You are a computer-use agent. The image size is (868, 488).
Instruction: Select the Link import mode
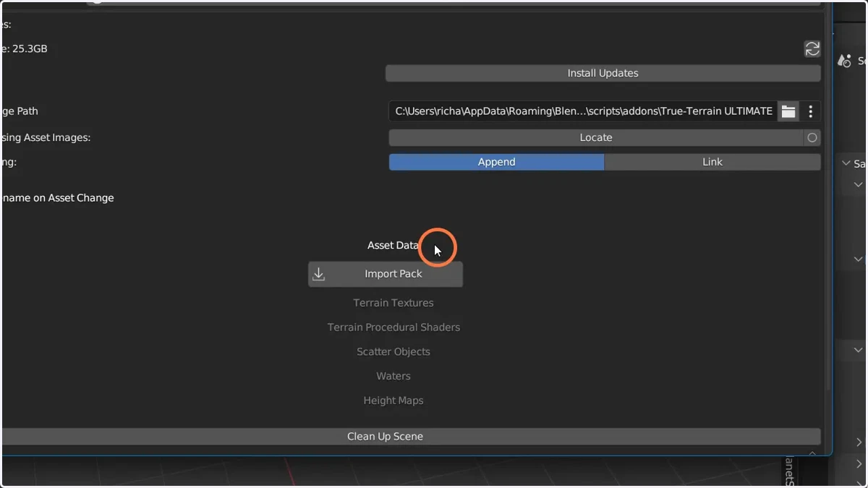pos(712,162)
